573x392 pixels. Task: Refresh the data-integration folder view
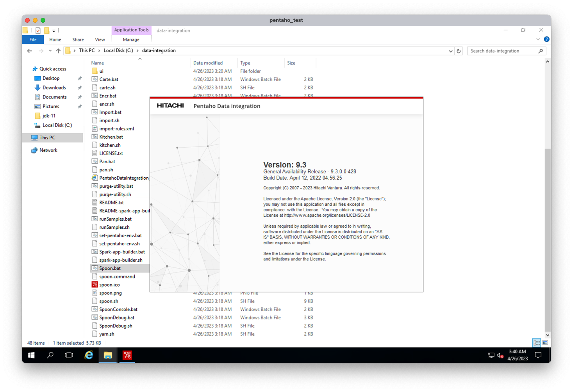[459, 51]
